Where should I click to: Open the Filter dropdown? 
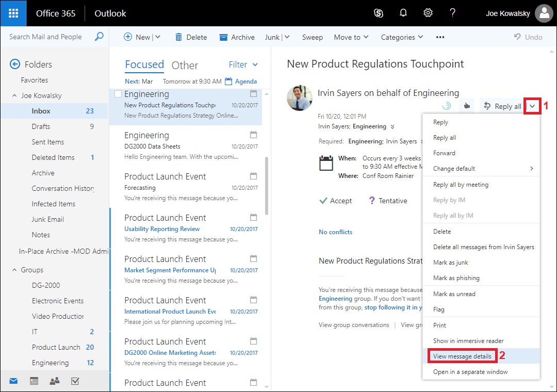[243, 64]
